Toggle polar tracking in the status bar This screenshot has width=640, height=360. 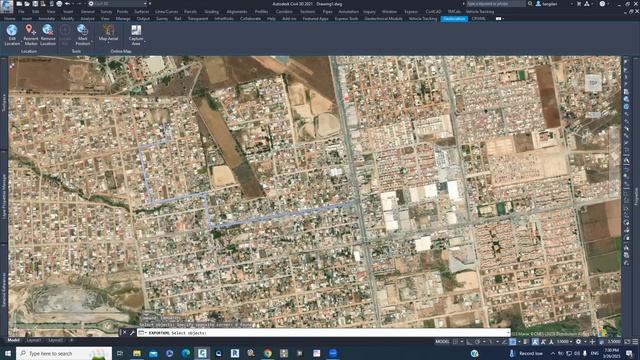tap(477, 342)
